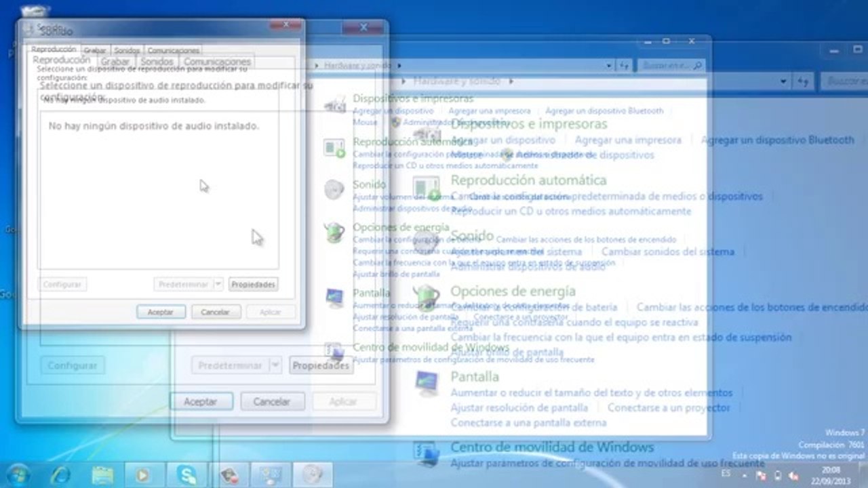Select Sonidos tab in the small Sonido dialog
Image resolution: width=868 pixels, height=488 pixels.
click(127, 50)
